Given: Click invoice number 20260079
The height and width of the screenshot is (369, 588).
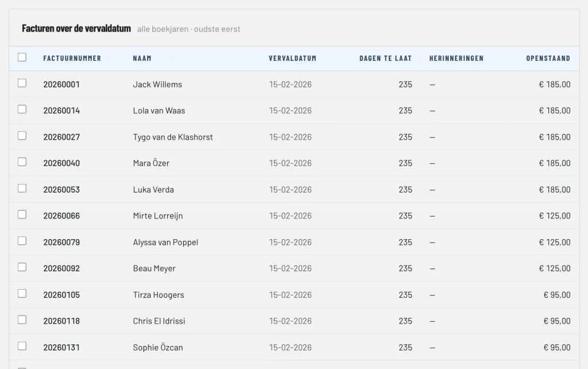Looking at the screenshot, I should [61, 242].
